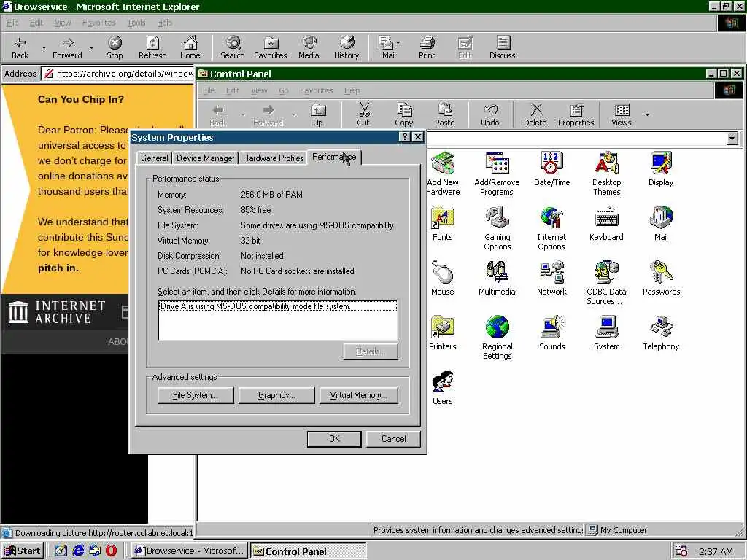This screenshot has width=747, height=560.
Task: Click Cancel in System Properties
Action: (393, 438)
